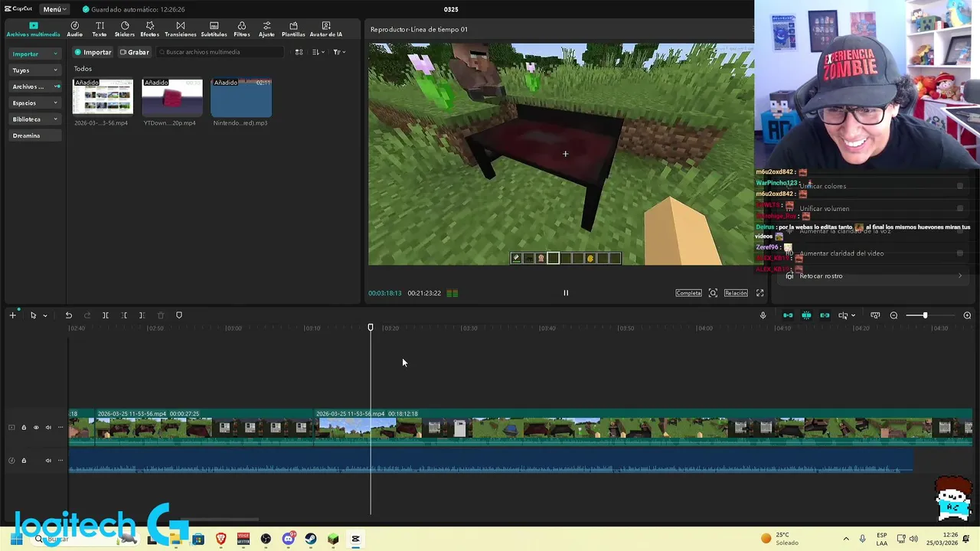Open the Texto panel tab
The width and height of the screenshot is (980, 551).
(100, 29)
